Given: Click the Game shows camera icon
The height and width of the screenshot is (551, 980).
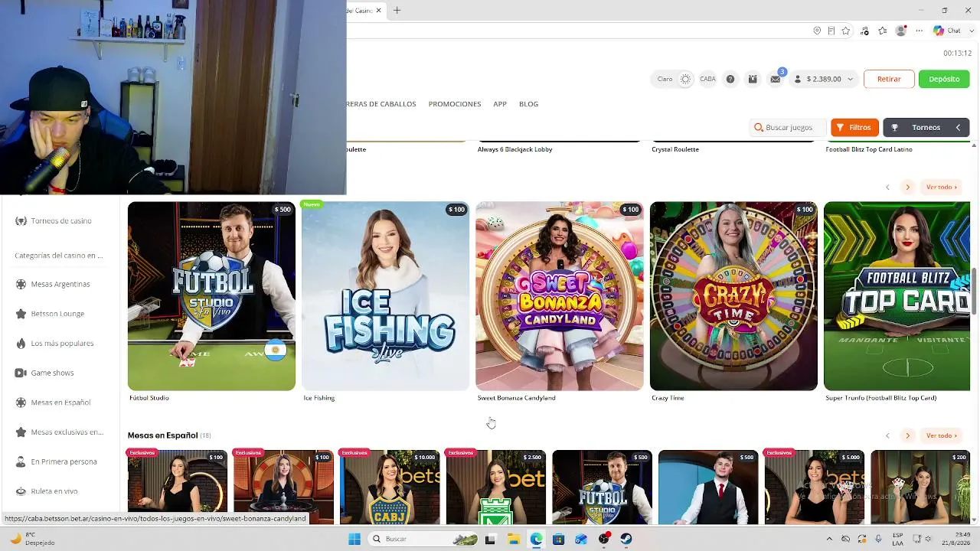Looking at the screenshot, I should pyautogui.click(x=21, y=373).
